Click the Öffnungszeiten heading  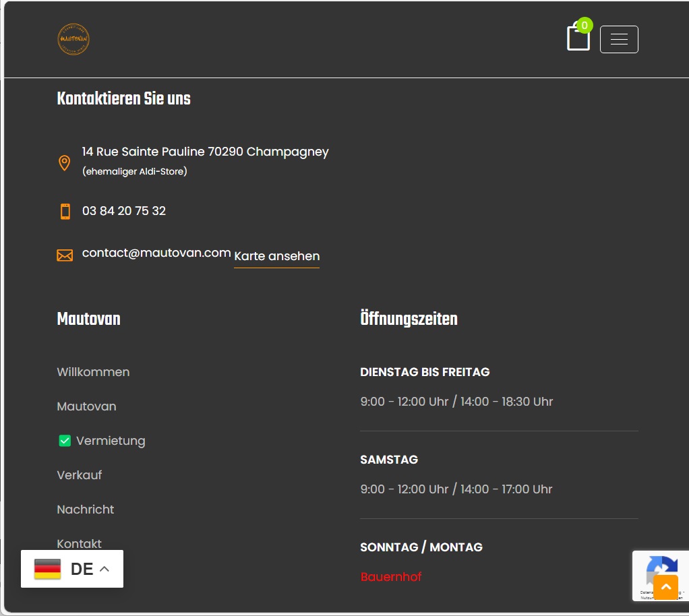pyautogui.click(x=409, y=319)
